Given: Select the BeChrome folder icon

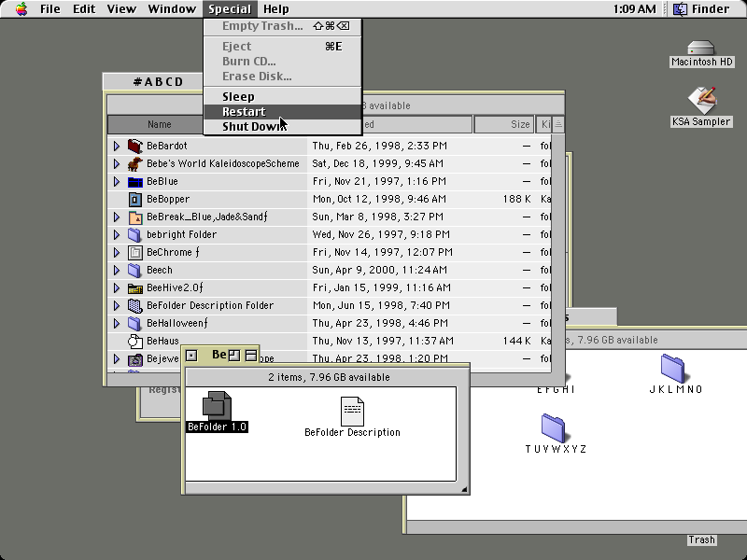Looking at the screenshot, I should point(135,252).
